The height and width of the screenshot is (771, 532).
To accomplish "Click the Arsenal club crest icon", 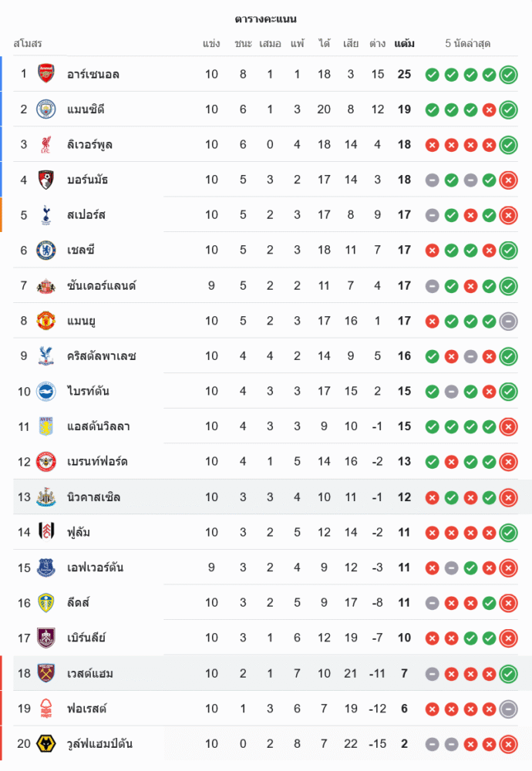I will [46, 74].
